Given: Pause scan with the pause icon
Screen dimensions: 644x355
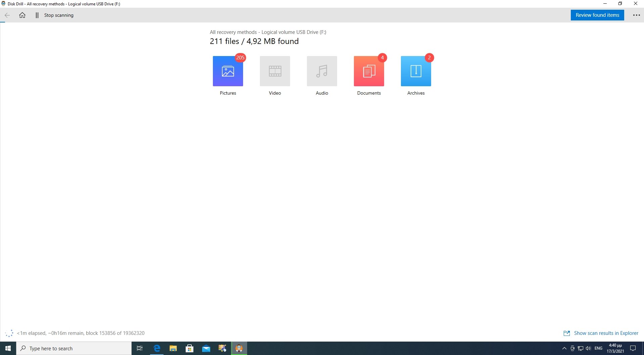Looking at the screenshot, I should 37,15.
